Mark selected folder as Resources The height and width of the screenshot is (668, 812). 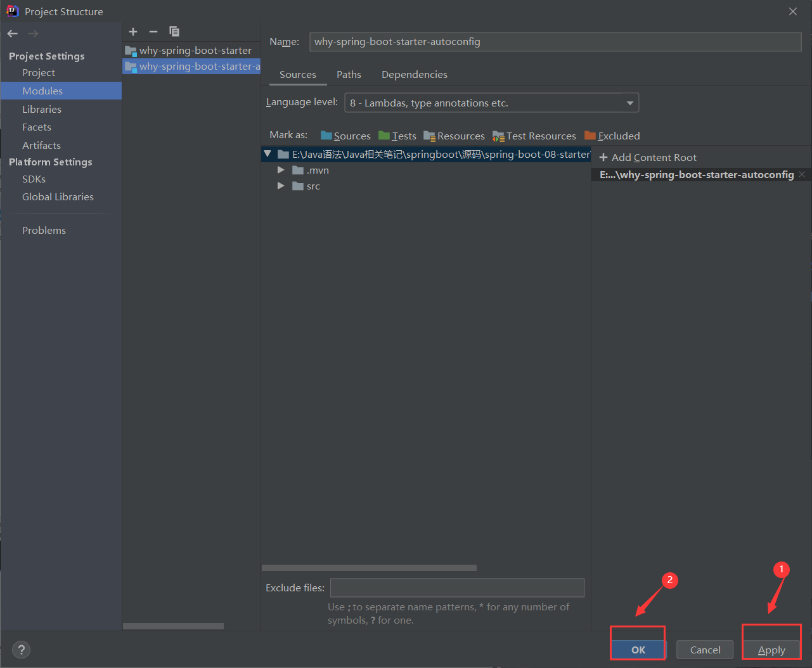pyautogui.click(x=454, y=136)
